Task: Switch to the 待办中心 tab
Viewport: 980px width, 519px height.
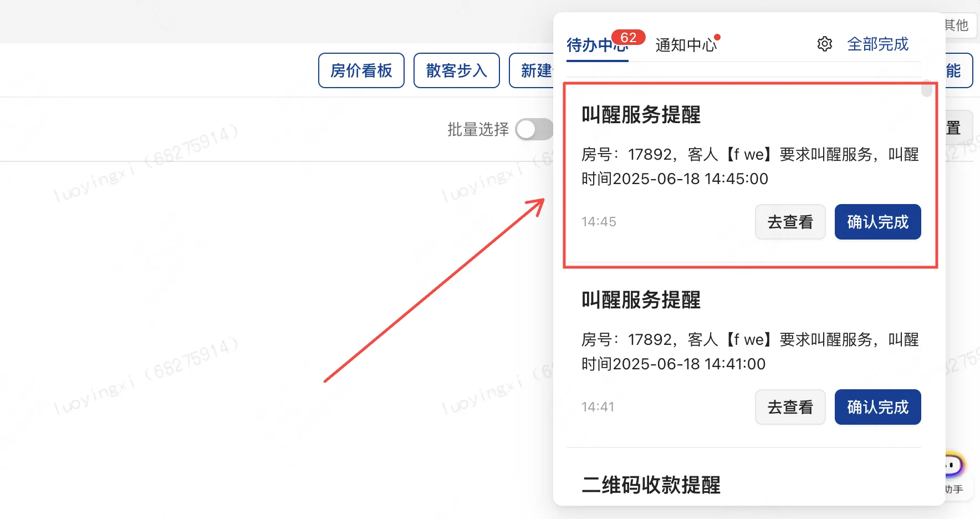Action: pyautogui.click(x=598, y=45)
